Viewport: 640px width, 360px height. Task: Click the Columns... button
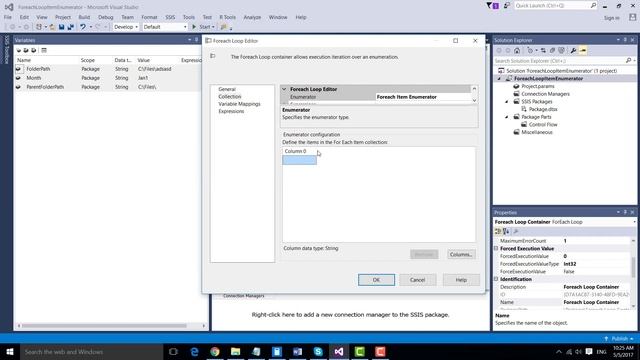461,254
